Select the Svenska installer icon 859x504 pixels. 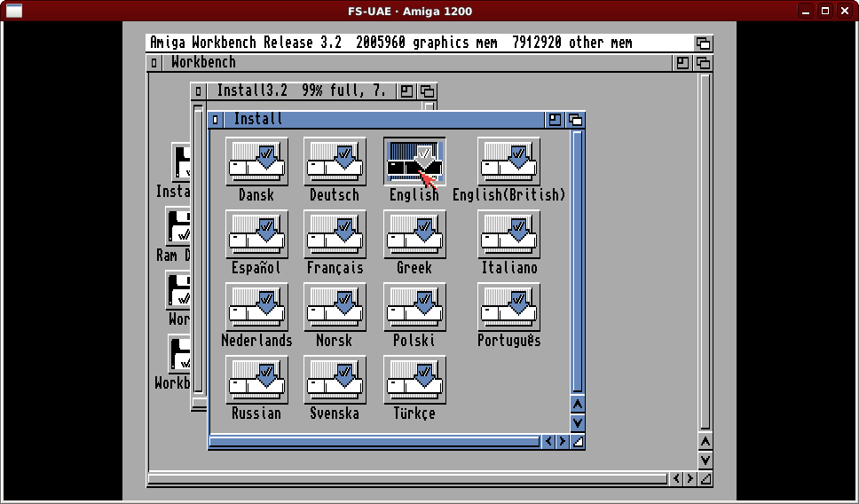(335, 380)
